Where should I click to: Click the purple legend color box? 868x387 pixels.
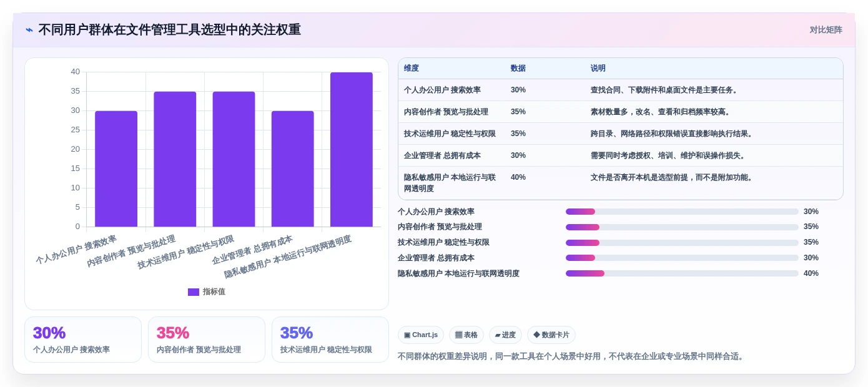click(193, 291)
